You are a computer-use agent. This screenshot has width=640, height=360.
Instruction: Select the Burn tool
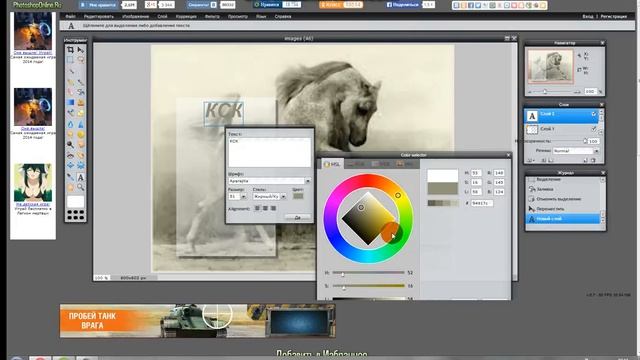point(81,145)
